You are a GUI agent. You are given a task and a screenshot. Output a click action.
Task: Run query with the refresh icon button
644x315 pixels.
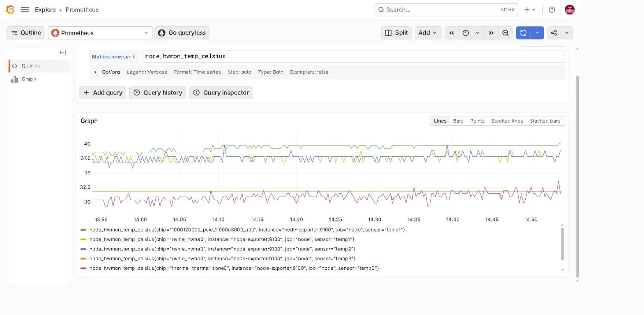(x=523, y=33)
